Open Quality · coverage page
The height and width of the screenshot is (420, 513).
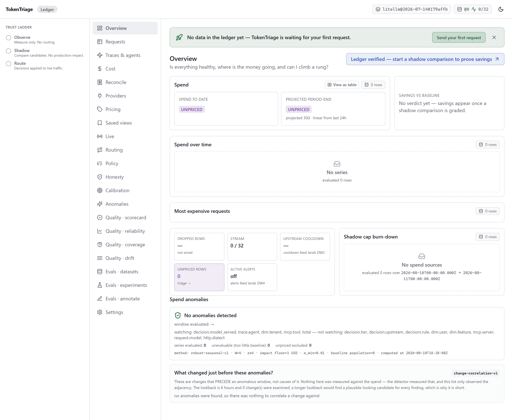coord(125,245)
